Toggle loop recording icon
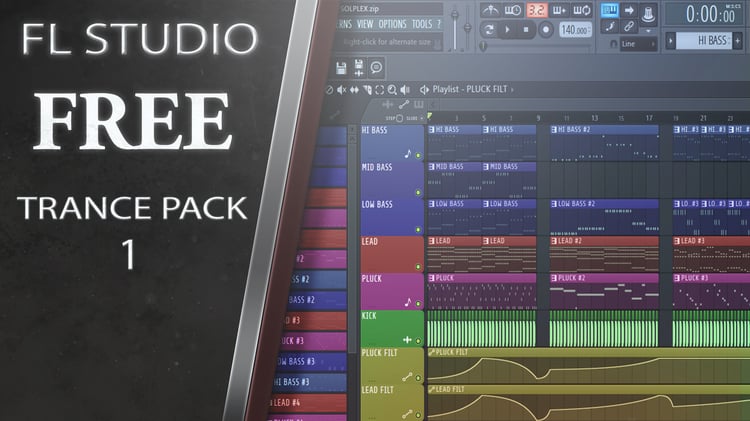This screenshot has height=421, width=750. (582, 10)
